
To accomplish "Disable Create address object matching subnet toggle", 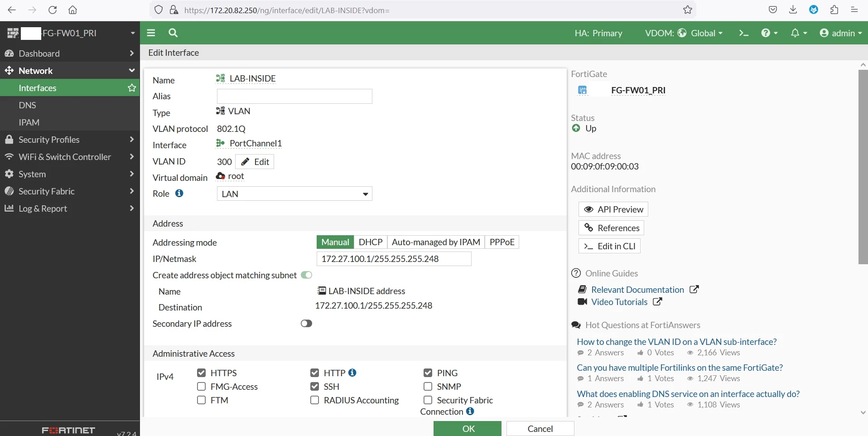I will click(x=306, y=275).
